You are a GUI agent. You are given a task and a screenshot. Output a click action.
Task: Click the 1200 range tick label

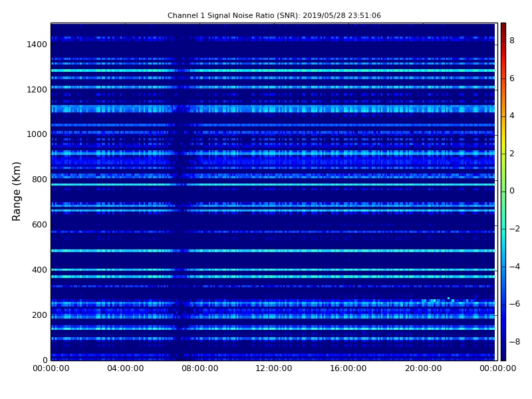coord(37,90)
